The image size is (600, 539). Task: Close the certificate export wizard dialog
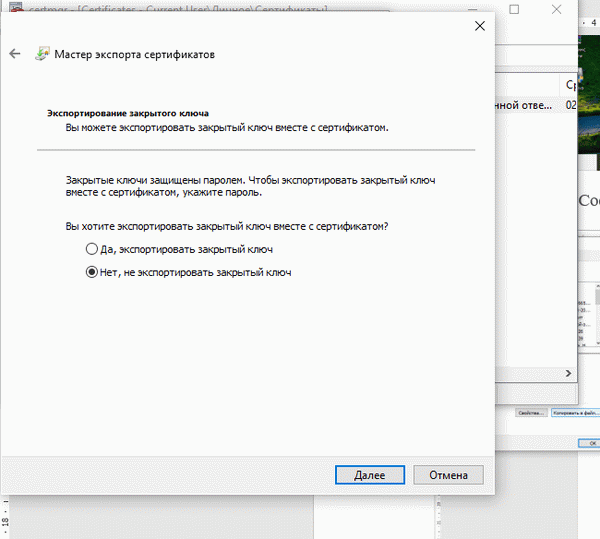point(479,26)
